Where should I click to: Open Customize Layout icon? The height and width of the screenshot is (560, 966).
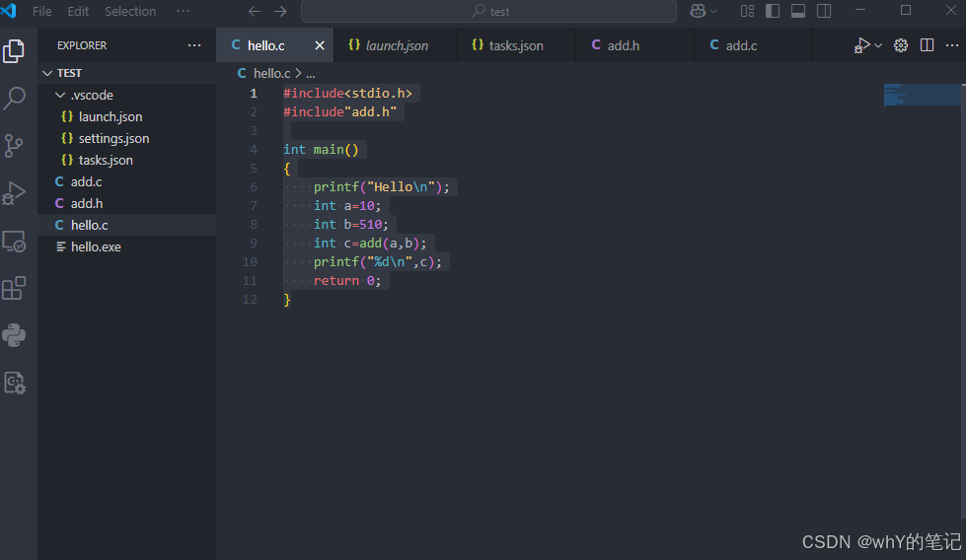click(747, 11)
